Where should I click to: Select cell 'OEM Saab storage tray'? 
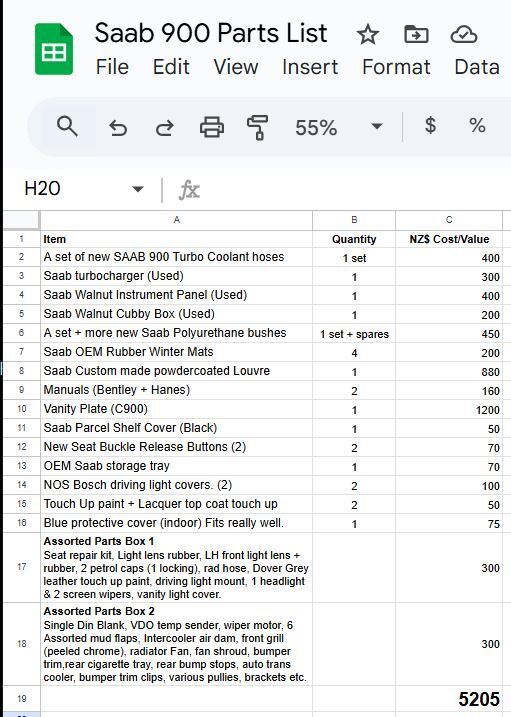[176, 466]
